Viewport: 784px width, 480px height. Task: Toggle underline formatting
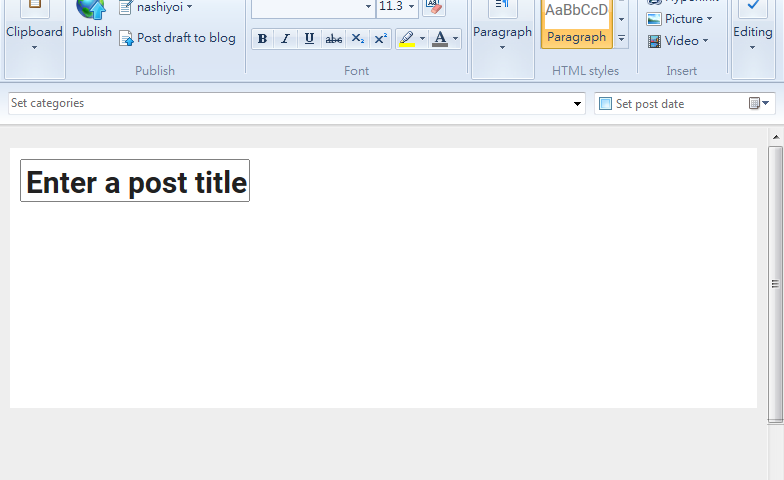tap(310, 39)
